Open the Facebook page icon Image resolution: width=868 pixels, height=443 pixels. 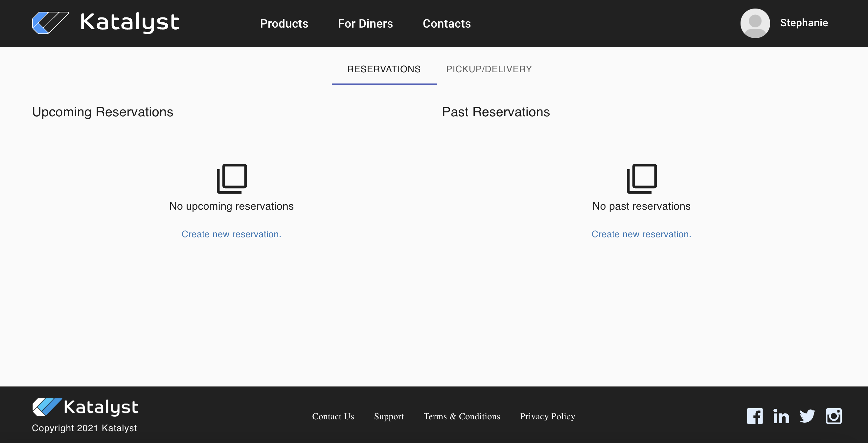pyautogui.click(x=755, y=416)
